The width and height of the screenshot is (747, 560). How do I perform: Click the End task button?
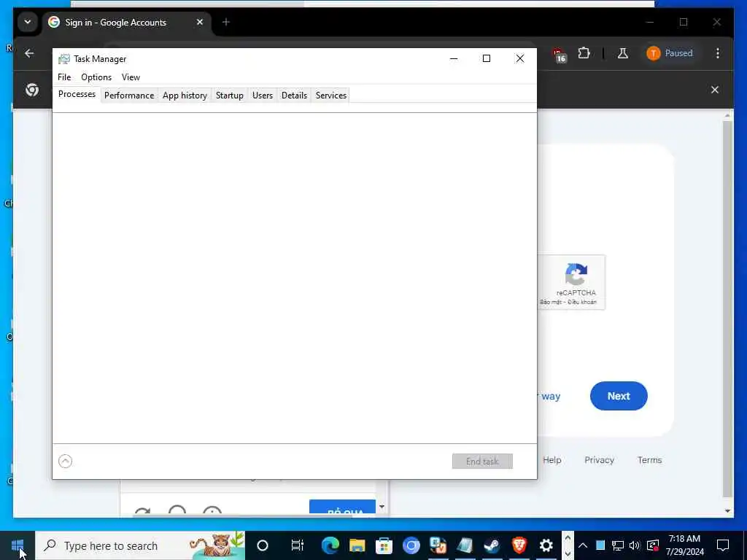[482, 461]
